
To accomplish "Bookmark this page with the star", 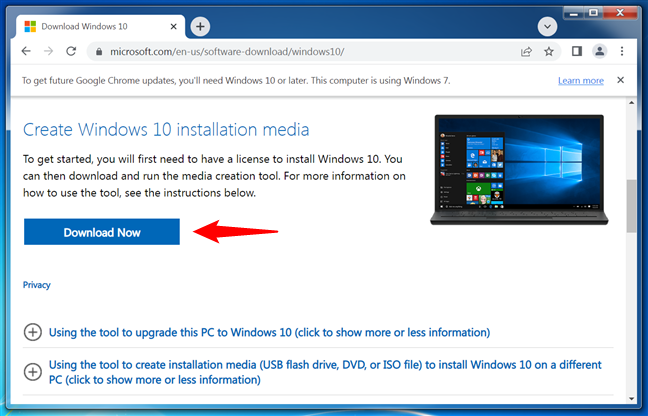I will click(549, 52).
